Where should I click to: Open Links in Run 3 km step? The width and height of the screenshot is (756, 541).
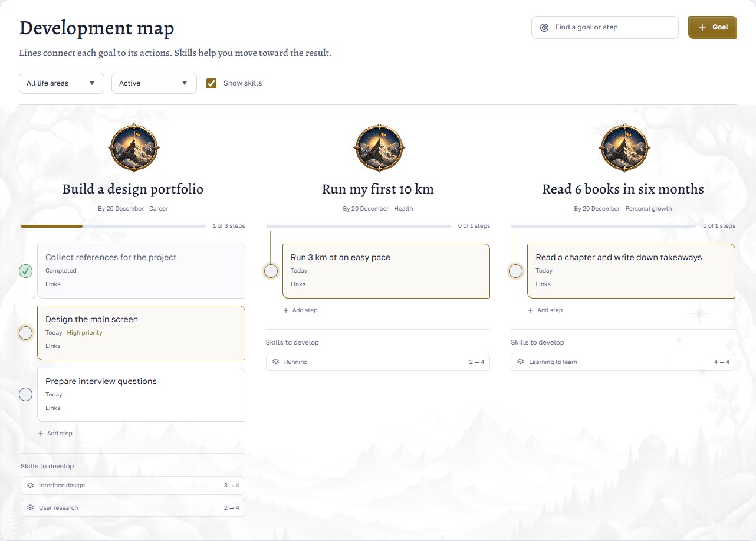pos(298,284)
